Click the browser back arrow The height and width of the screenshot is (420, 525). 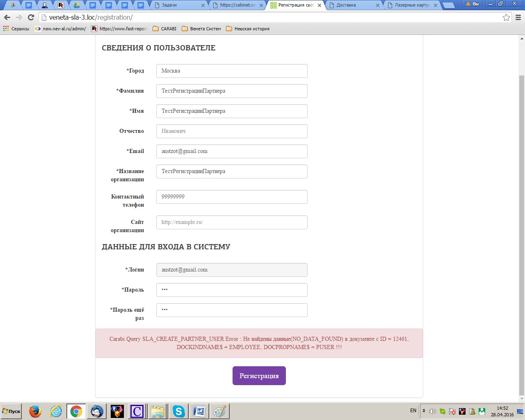(7, 17)
